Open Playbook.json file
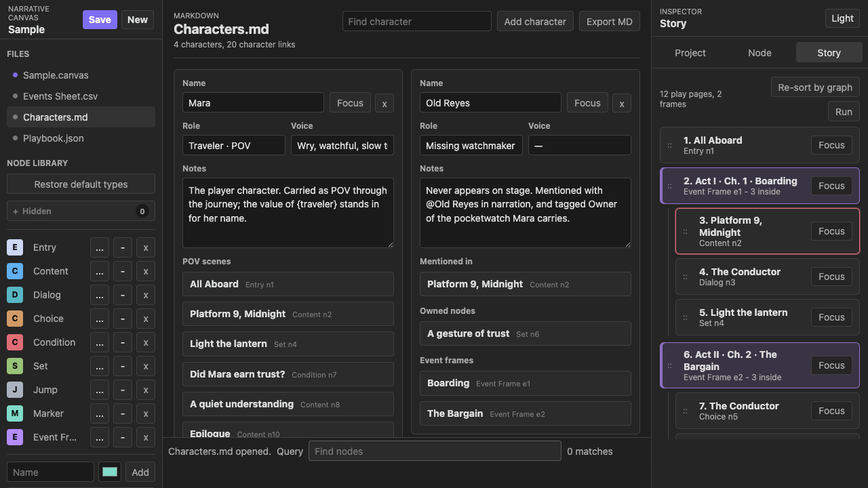 tap(81, 138)
